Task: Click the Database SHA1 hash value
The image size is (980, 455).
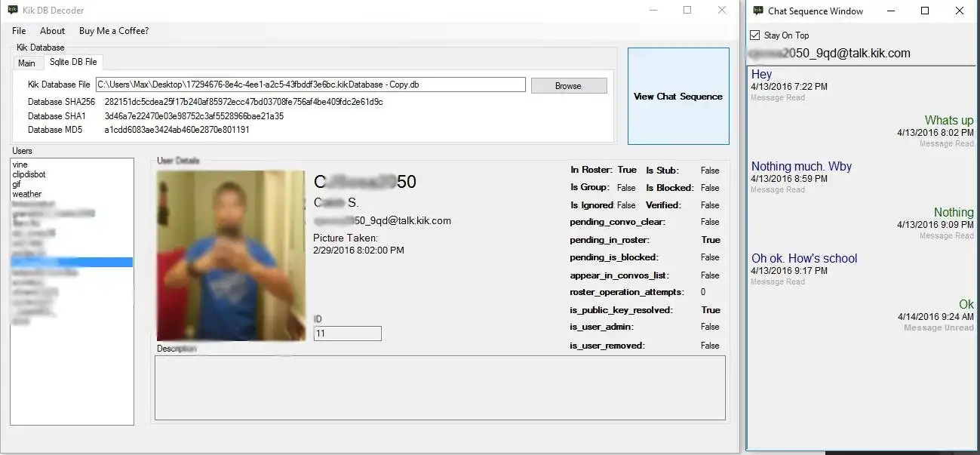Action: coord(194,116)
